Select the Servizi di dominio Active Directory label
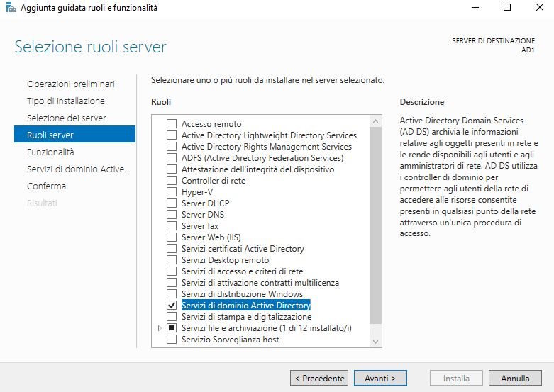 246,305
